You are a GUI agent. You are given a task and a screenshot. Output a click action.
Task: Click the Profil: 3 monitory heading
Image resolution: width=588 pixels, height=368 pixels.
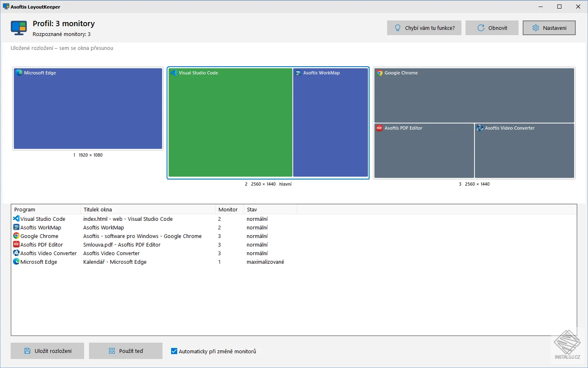point(64,24)
